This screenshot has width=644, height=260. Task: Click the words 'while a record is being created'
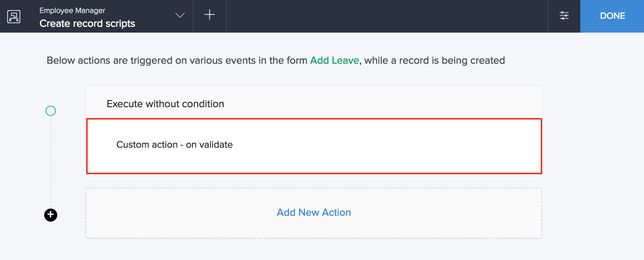434,60
